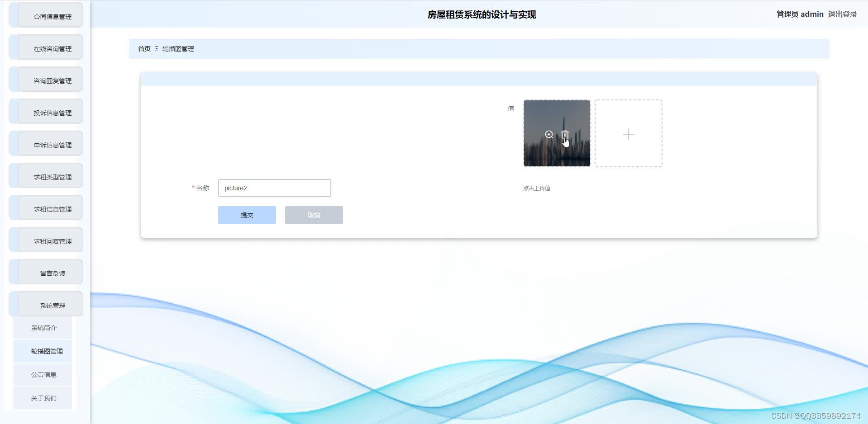Click the 点击上传值 hint text
Image resolution: width=868 pixels, height=424 pixels.
(537, 188)
